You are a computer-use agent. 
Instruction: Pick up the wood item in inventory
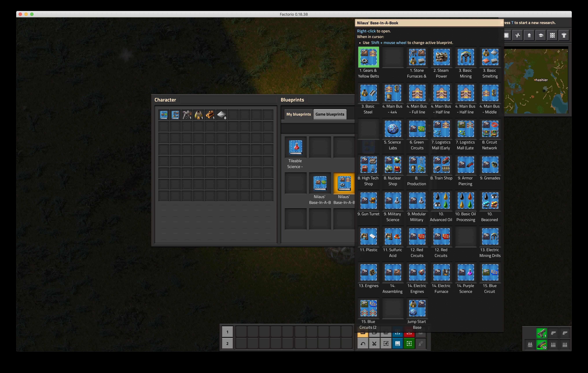(210, 115)
